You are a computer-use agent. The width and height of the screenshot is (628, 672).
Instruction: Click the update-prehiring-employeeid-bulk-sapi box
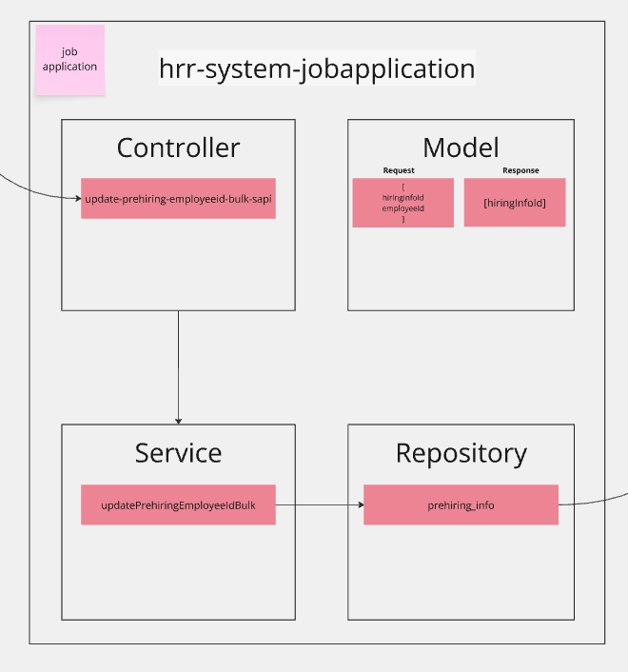(x=178, y=199)
